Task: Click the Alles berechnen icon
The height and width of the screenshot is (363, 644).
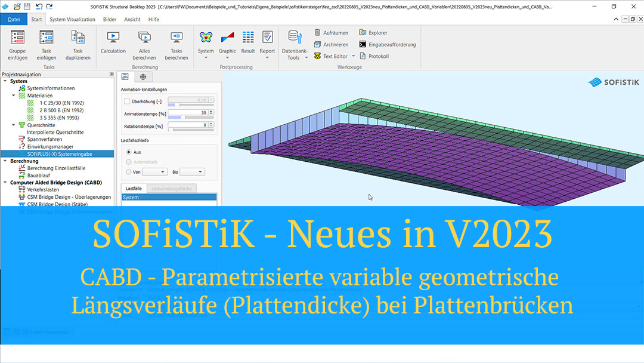Action: [x=144, y=43]
